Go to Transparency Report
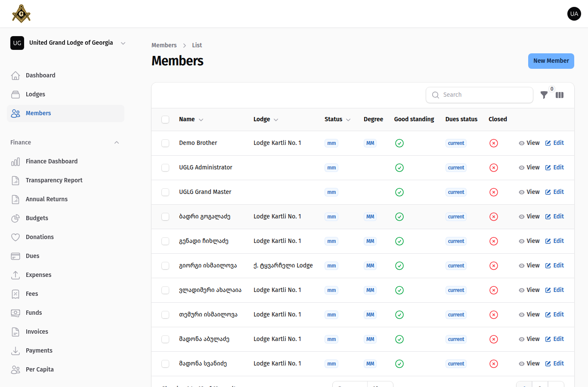 point(65,180)
